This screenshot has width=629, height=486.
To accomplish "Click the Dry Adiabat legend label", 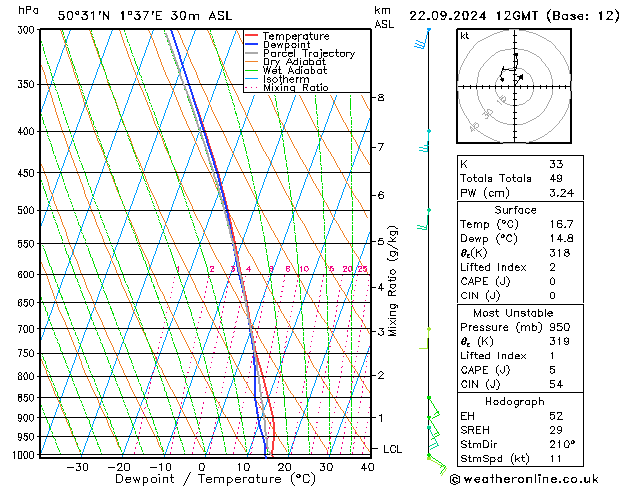I will (294, 62).
